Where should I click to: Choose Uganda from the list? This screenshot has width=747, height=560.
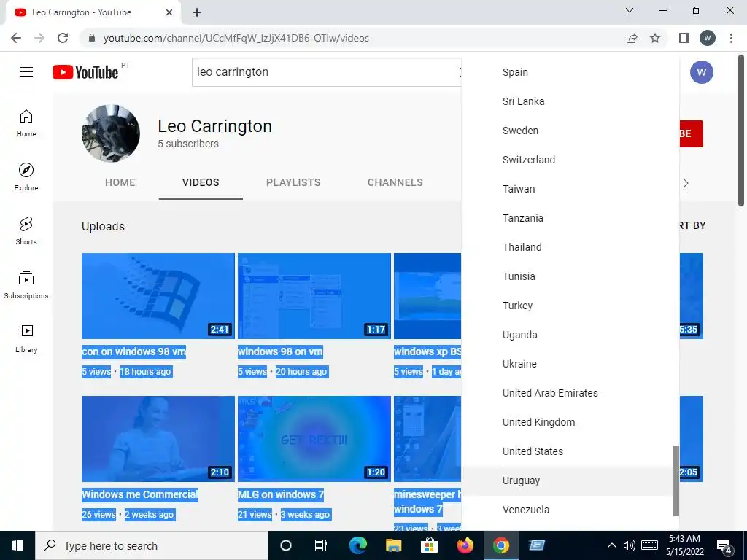pos(570,335)
